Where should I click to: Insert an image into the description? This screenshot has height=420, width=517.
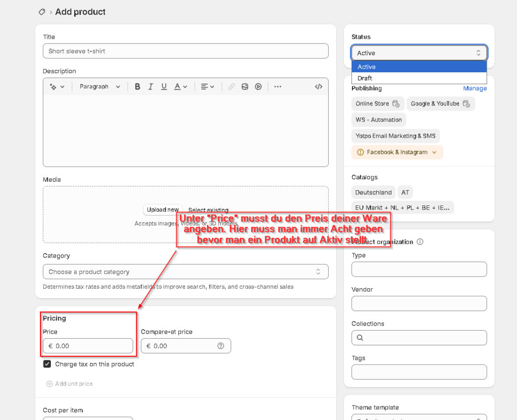[x=245, y=87]
